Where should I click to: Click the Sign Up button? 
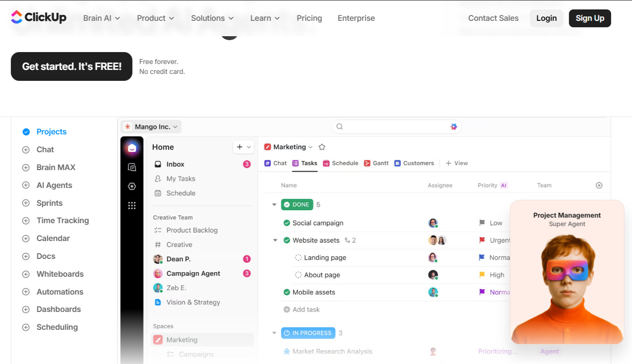[x=590, y=18]
